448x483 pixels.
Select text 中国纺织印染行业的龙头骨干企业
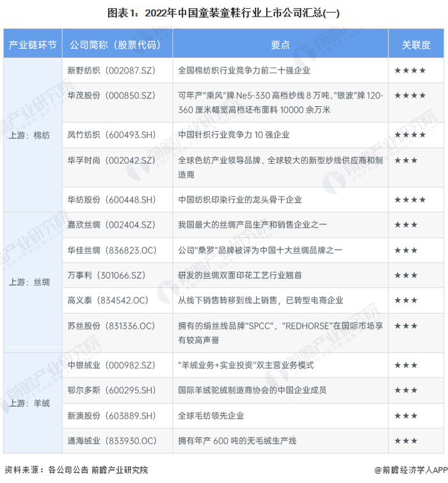tap(240, 200)
